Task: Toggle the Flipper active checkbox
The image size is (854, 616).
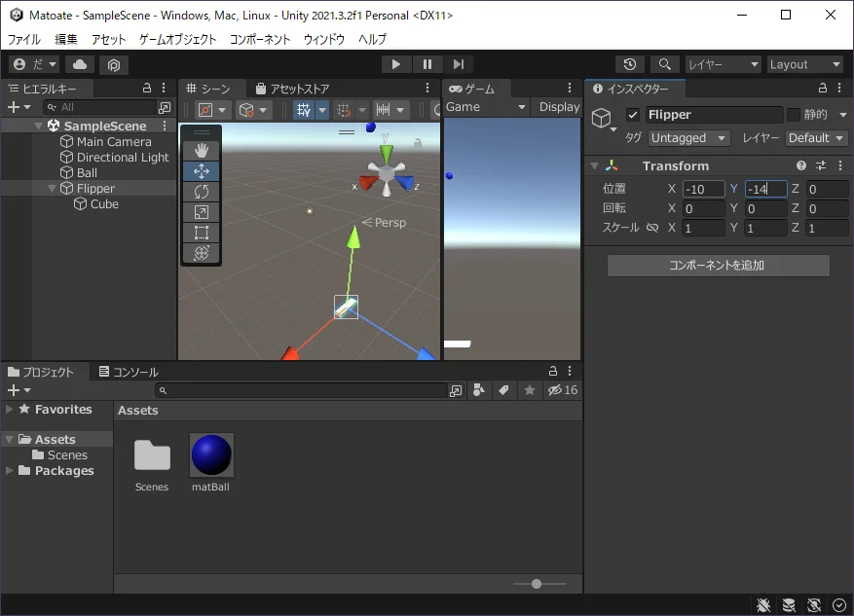Action: [632, 115]
